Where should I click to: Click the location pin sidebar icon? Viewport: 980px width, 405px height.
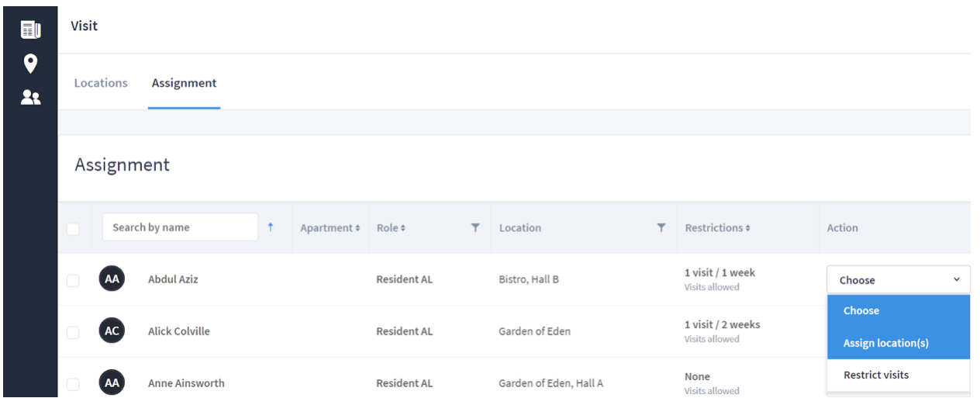click(30, 64)
